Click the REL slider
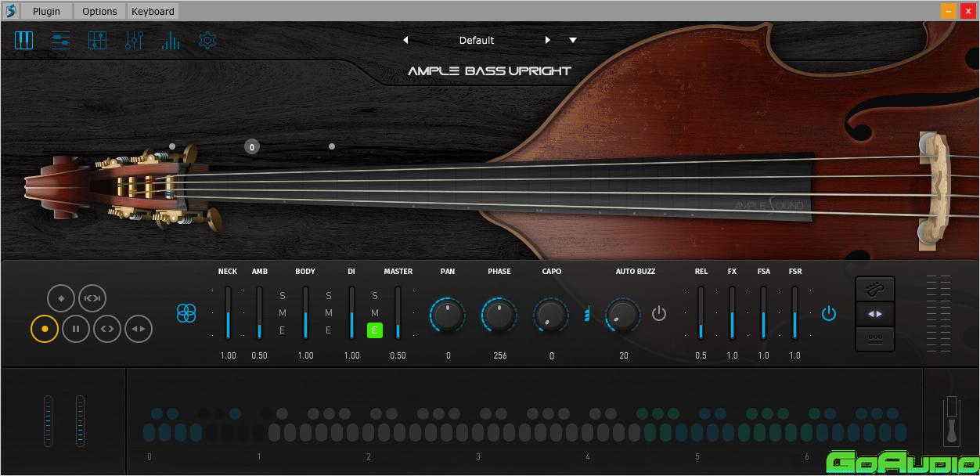 [701, 312]
